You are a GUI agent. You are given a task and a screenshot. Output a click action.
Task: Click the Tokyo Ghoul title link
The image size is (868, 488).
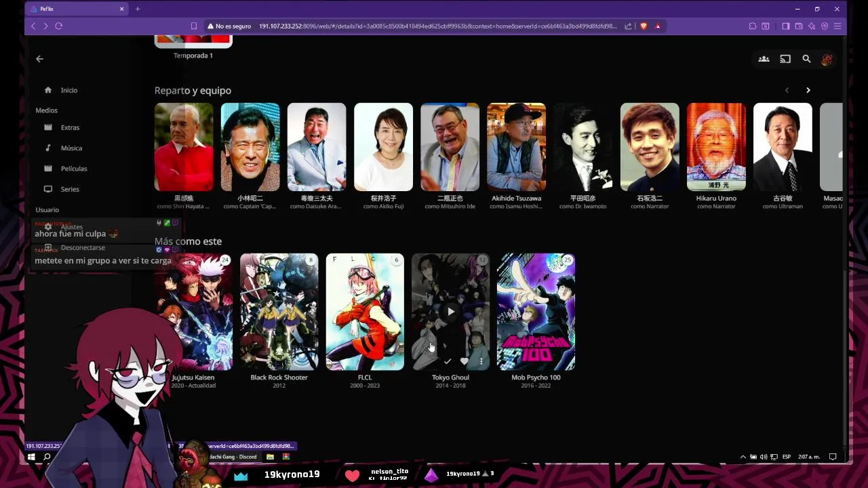(450, 378)
